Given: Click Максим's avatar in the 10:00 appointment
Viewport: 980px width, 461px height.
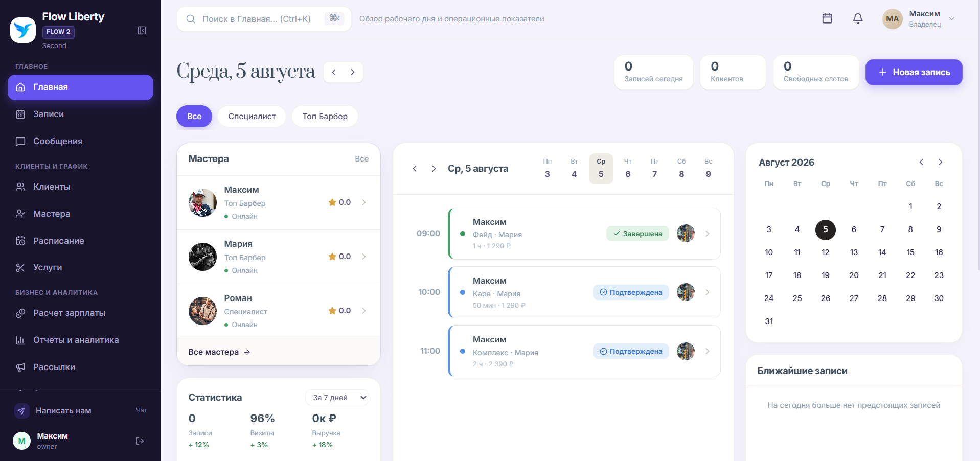Looking at the screenshot, I should (x=686, y=292).
